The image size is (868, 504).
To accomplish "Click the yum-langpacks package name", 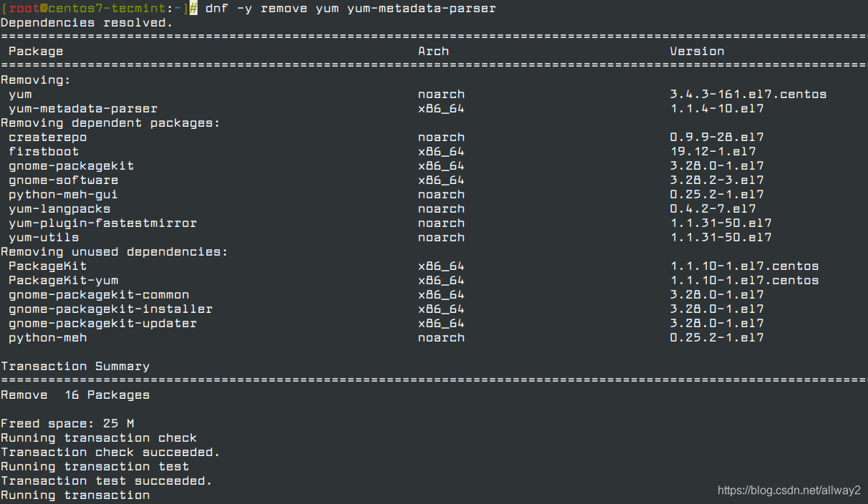I will pos(59,209).
